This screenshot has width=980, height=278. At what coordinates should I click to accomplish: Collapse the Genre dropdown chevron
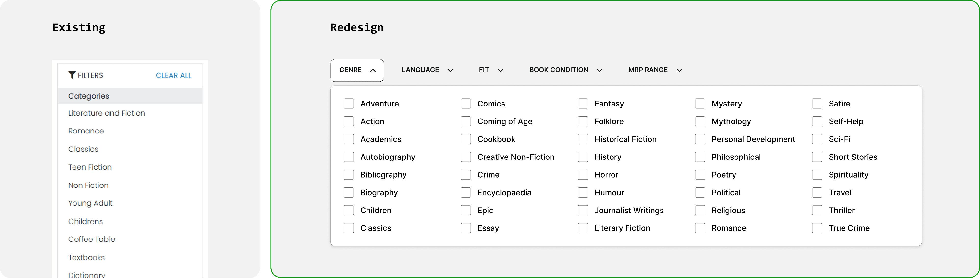[373, 70]
